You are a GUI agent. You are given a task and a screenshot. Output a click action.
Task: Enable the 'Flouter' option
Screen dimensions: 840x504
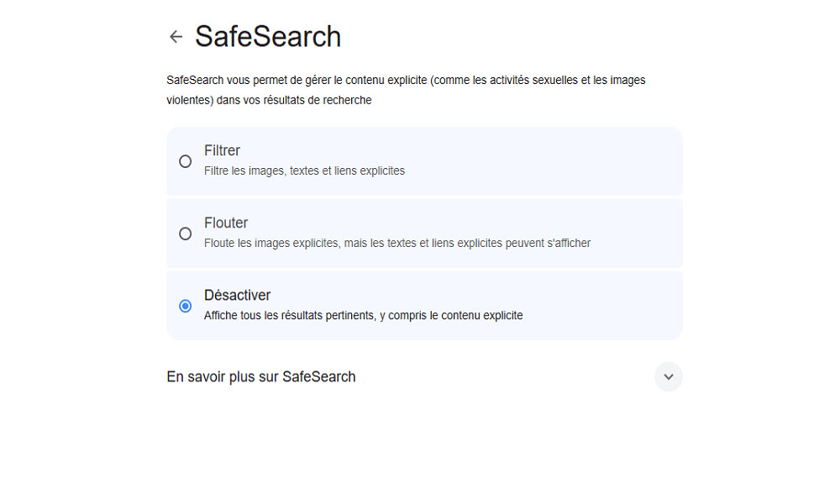[185, 234]
